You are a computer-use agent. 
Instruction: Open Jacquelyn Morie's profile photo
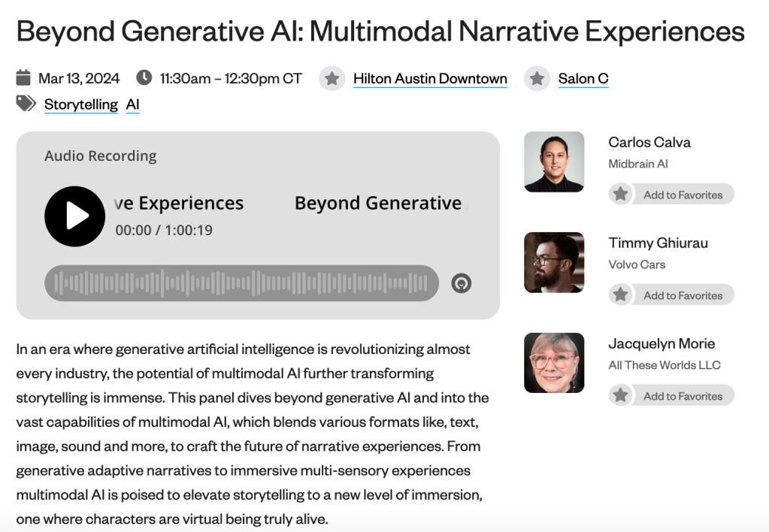pos(554,363)
